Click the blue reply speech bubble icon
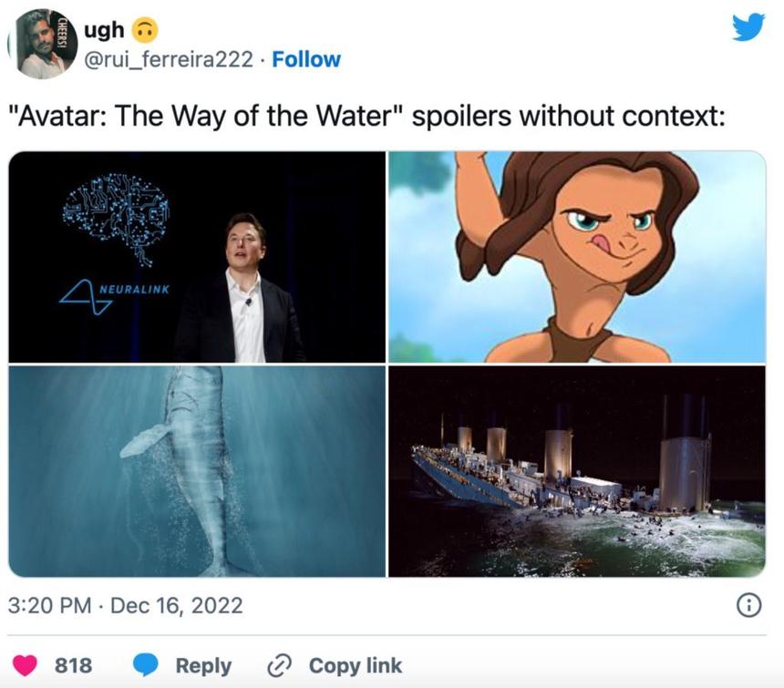The height and width of the screenshot is (688, 784). (147, 665)
